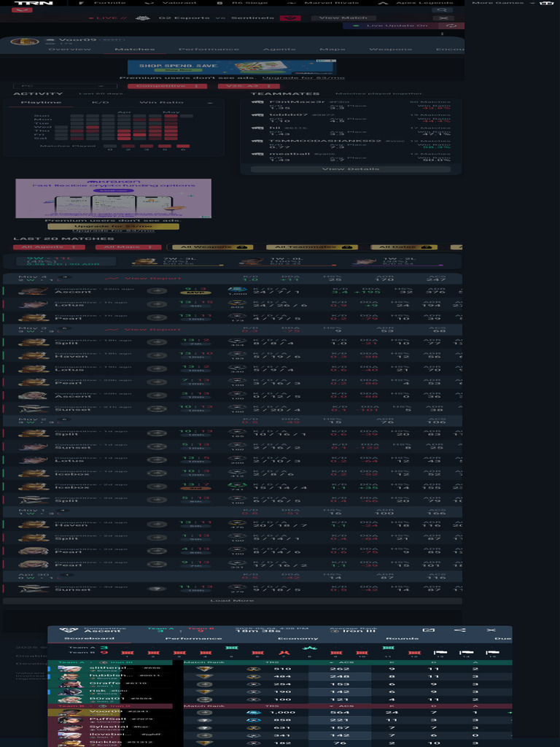
Task: Click the match rank icon for hubblish row
Action: [x=205, y=676]
